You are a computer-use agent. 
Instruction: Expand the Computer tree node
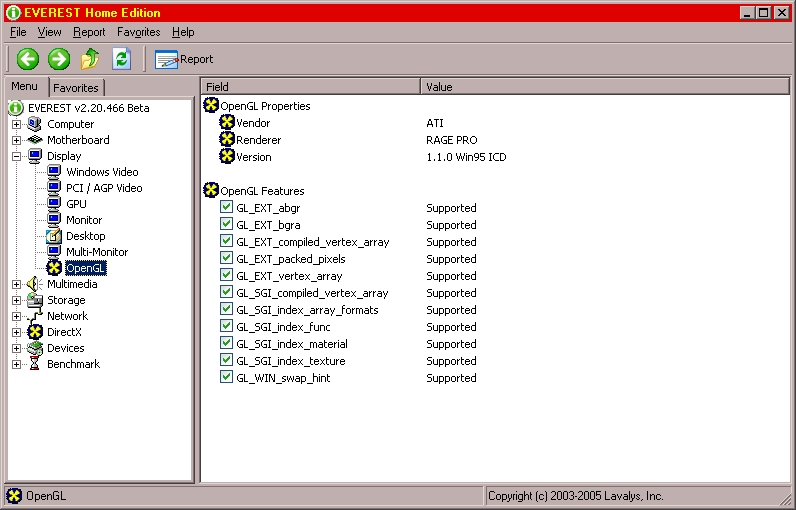tap(16, 124)
